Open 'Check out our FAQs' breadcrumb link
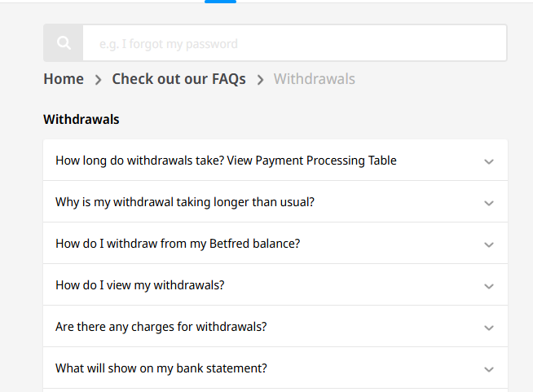533x392 pixels. pyautogui.click(x=178, y=79)
